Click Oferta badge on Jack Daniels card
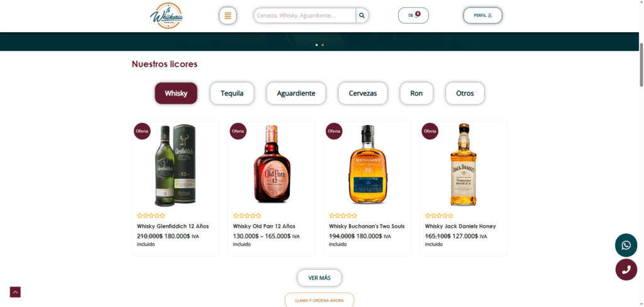The height and width of the screenshot is (307, 644). (430, 131)
